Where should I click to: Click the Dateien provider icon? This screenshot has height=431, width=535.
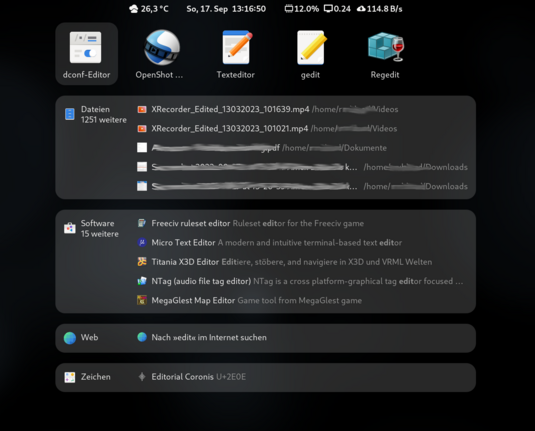[70, 114]
